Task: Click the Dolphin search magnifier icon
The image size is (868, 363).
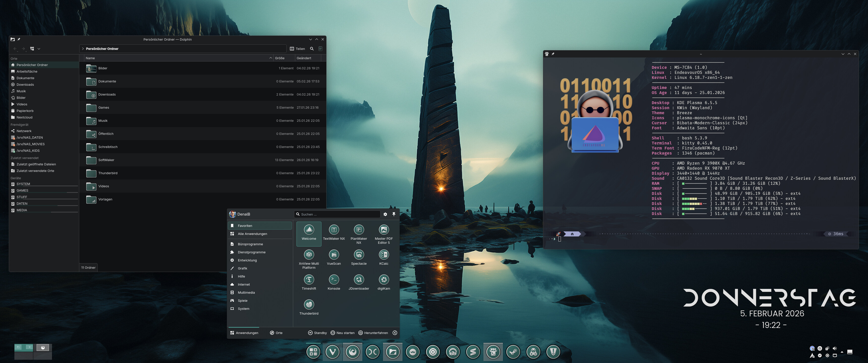Action: [x=312, y=49]
